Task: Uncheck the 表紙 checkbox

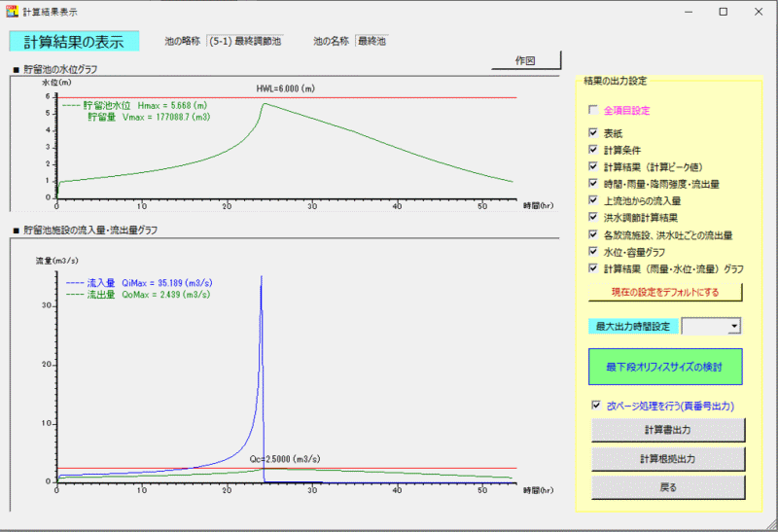Action: [x=593, y=133]
